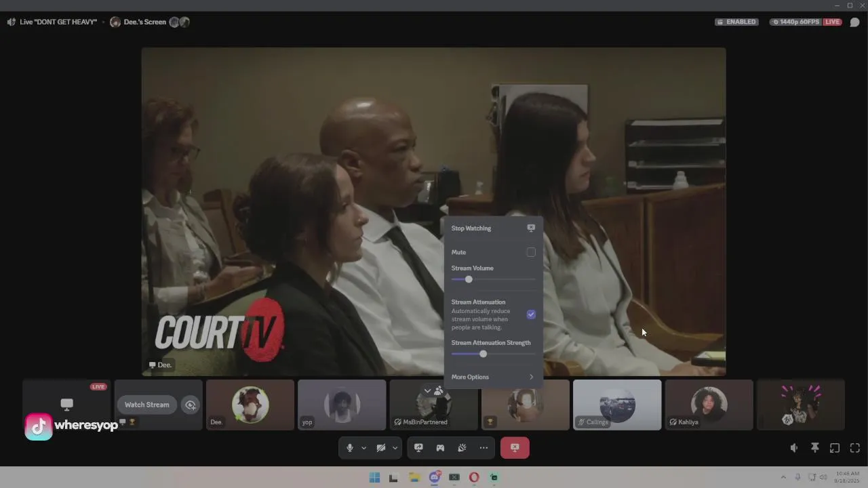Click the system tray volume icon
This screenshot has width=868, height=488.
click(823, 477)
